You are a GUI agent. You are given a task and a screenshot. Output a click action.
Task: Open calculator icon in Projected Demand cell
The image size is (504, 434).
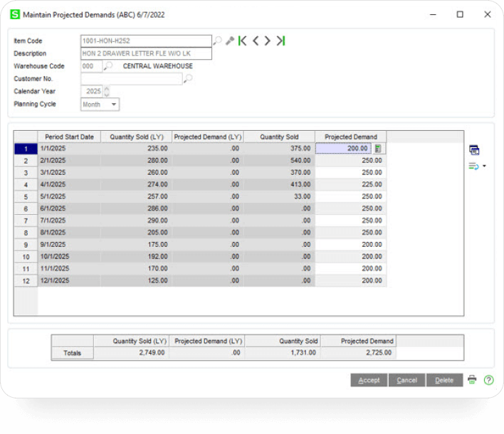click(378, 149)
